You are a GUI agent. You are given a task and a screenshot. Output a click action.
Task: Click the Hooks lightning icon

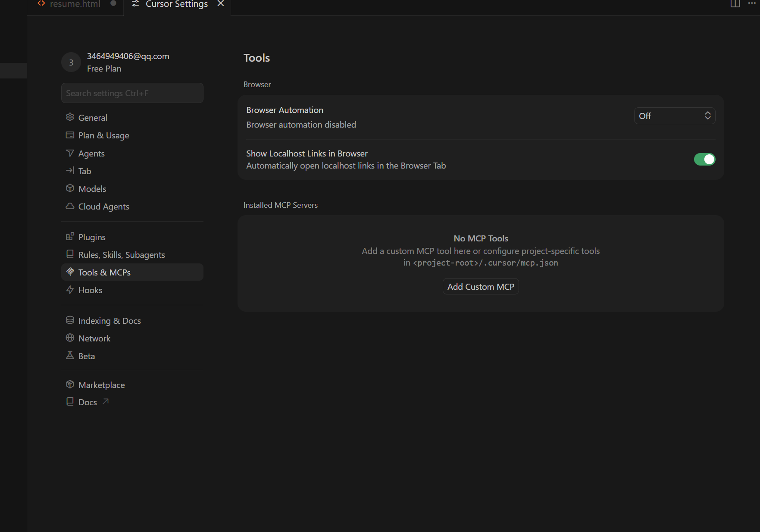(x=70, y=290)
